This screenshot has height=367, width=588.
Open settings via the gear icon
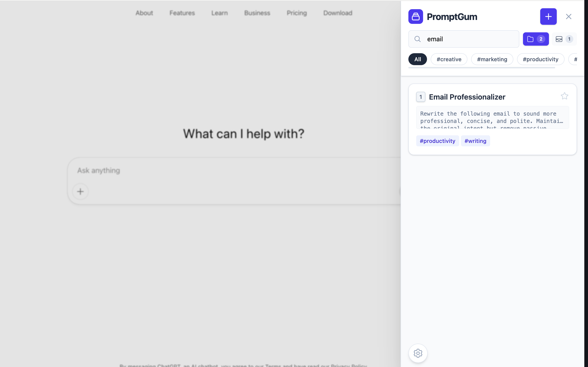click(x=418, y=353)
